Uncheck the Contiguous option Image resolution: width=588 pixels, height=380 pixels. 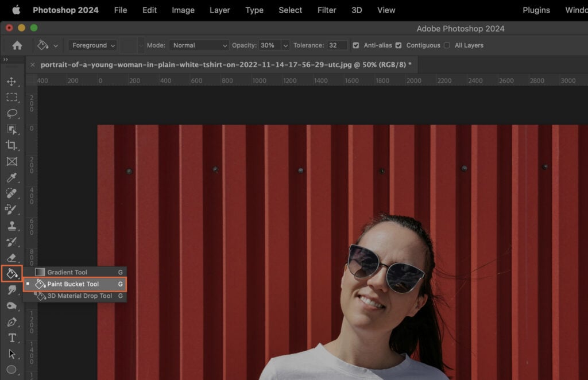point(399,45)
